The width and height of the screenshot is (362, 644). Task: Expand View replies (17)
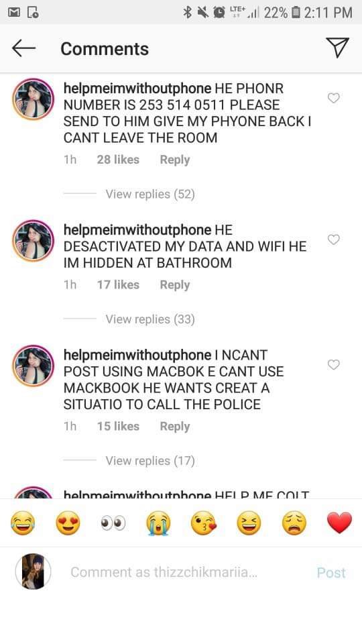(150, 461)
